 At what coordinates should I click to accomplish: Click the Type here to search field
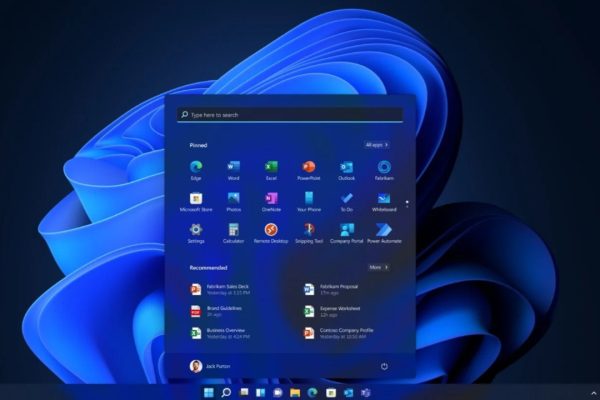[290, 115]
